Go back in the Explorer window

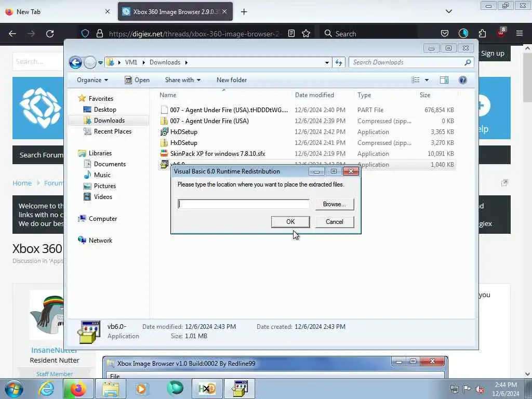pos(75,62)
